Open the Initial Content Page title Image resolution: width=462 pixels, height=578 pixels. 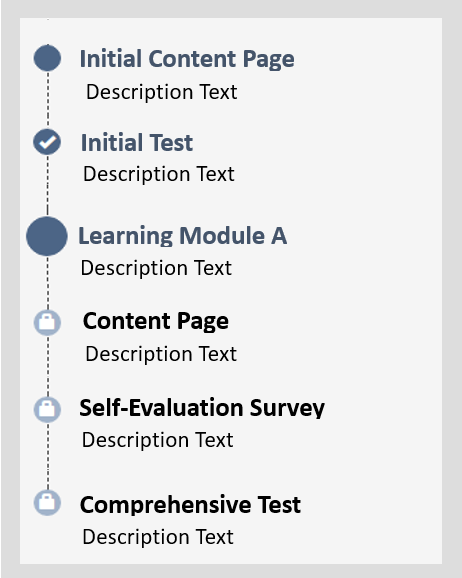click(187, 59)
